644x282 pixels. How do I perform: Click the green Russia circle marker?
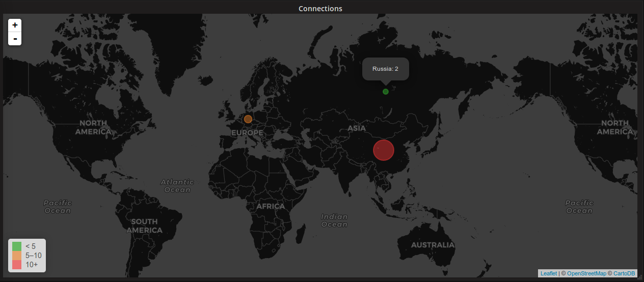pyautogui.click(x=386, y=92)
